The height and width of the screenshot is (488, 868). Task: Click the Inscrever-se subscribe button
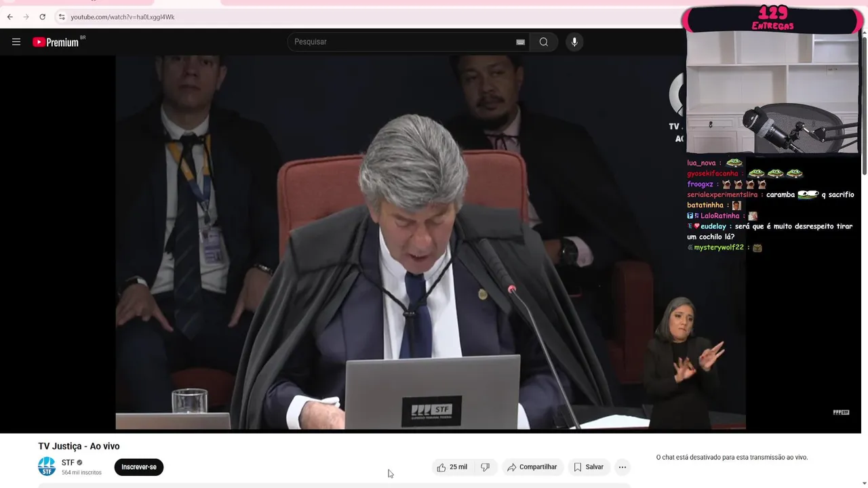point(139,467)
